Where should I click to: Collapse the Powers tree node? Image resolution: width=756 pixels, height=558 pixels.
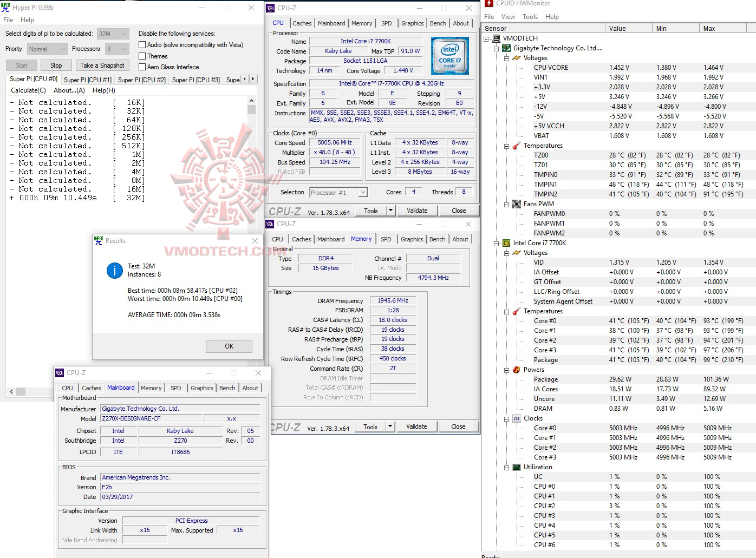507,370
